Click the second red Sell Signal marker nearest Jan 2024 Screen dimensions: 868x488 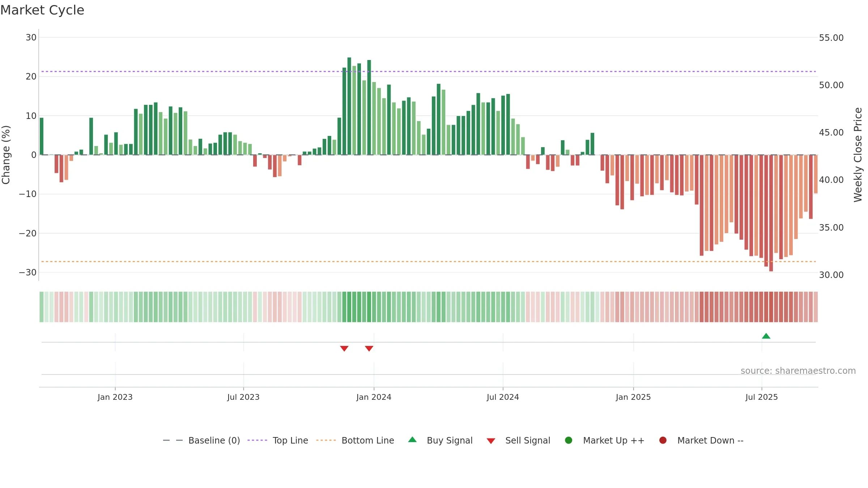click(x=369, y=348)
